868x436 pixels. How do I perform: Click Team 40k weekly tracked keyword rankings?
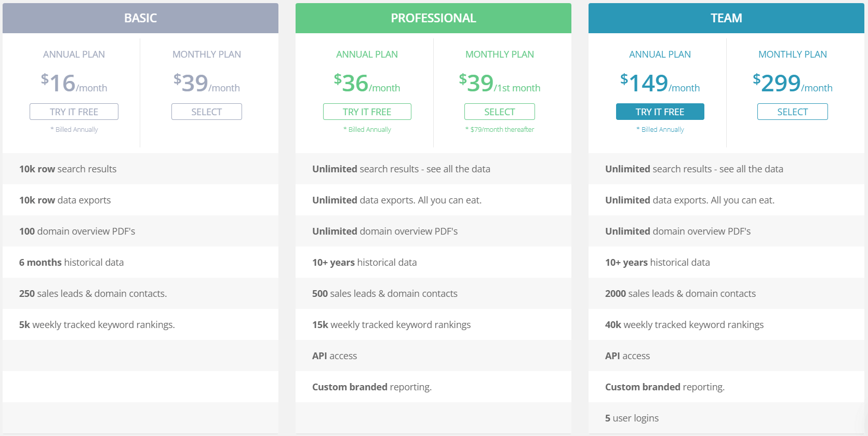(x=726, y=324)
